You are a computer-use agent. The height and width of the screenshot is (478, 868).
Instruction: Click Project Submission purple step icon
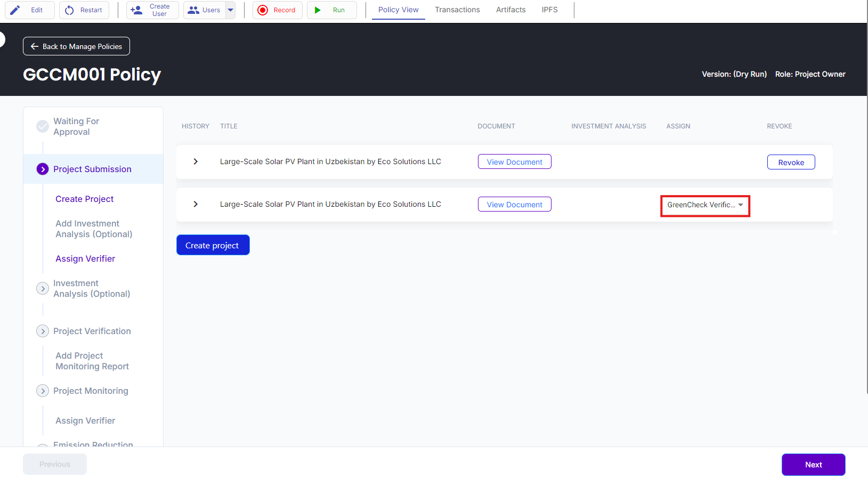point(43,169)
